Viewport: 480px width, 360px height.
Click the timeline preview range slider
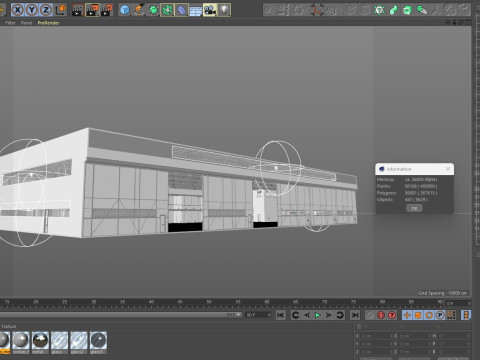coord(120,315)
